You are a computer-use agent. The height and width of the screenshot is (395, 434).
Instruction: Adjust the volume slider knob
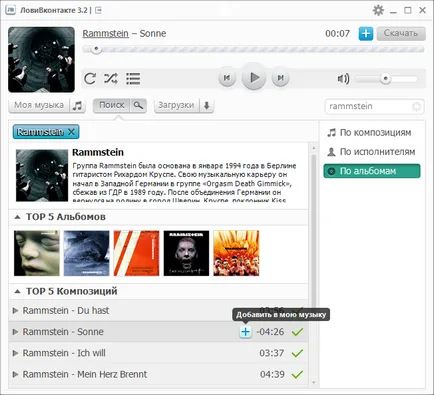[386, 79]
